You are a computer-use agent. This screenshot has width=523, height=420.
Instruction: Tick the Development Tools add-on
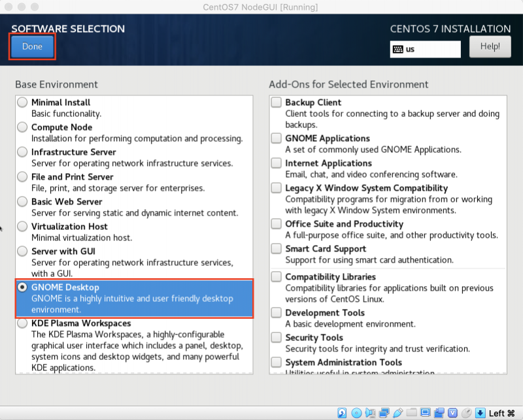tap(276, 312)
